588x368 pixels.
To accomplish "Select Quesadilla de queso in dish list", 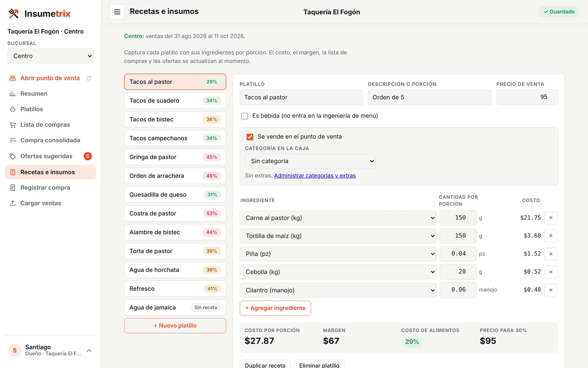I will pos(175,195).
